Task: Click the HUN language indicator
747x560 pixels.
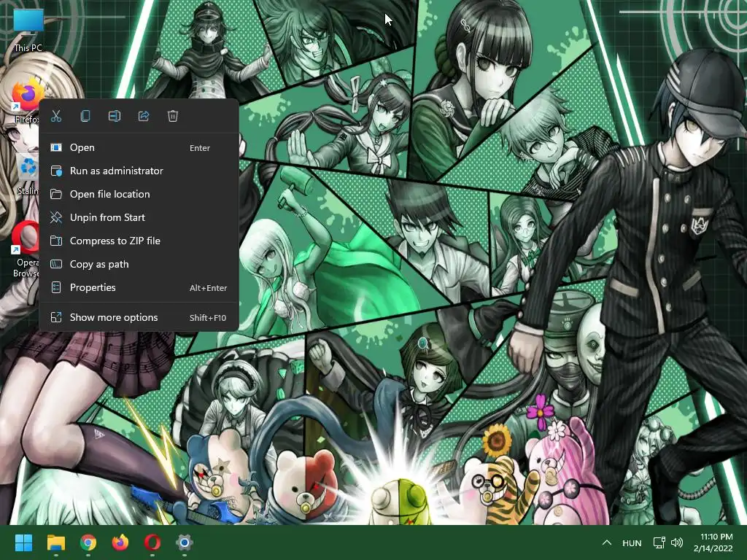Action: 632,542
